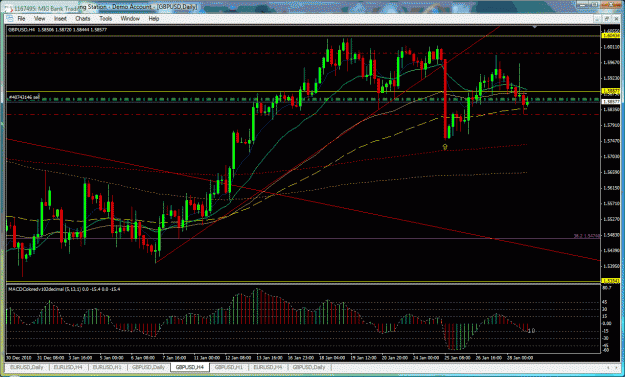Click the 12 Jan 08:00 time axis label
The width and height of the screenshot is (625, 377).
pyautogui.click(x=238, y=357)
